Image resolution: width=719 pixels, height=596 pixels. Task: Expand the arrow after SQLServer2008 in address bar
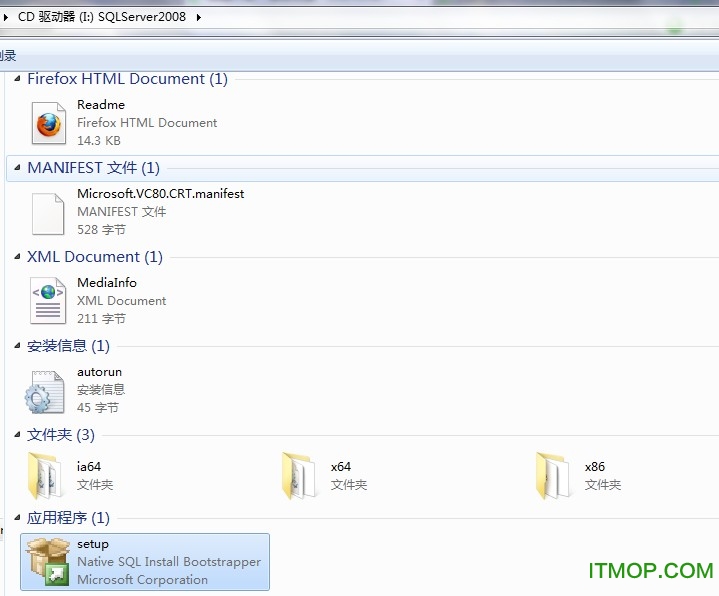point(198,17)
